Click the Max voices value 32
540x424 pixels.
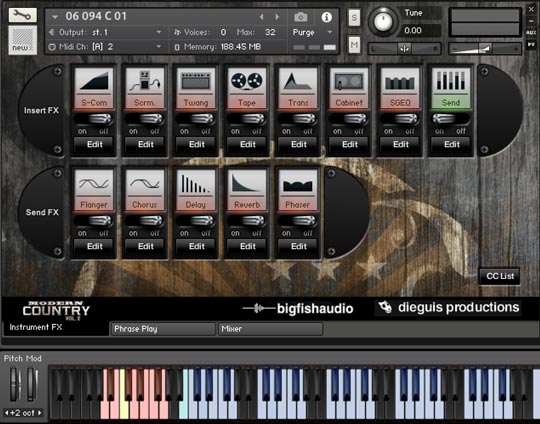coord(270,32)
